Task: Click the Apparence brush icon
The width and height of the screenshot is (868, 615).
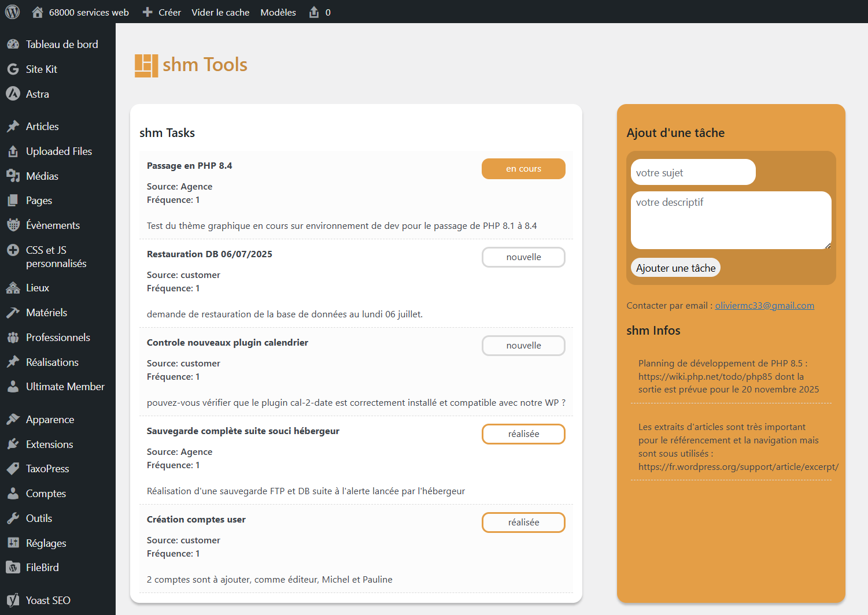Action: tap(13, 420)
